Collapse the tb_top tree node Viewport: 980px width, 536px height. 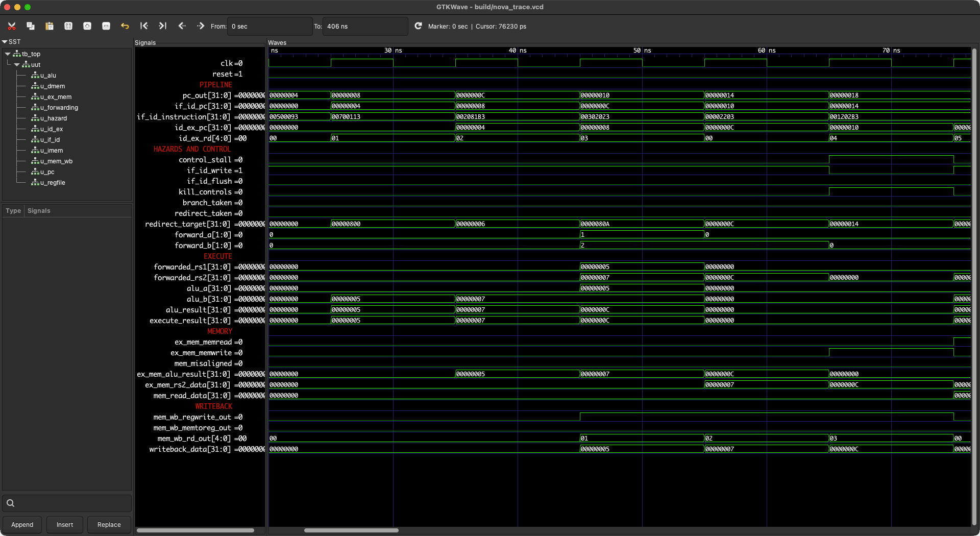(x=8, y=54)
